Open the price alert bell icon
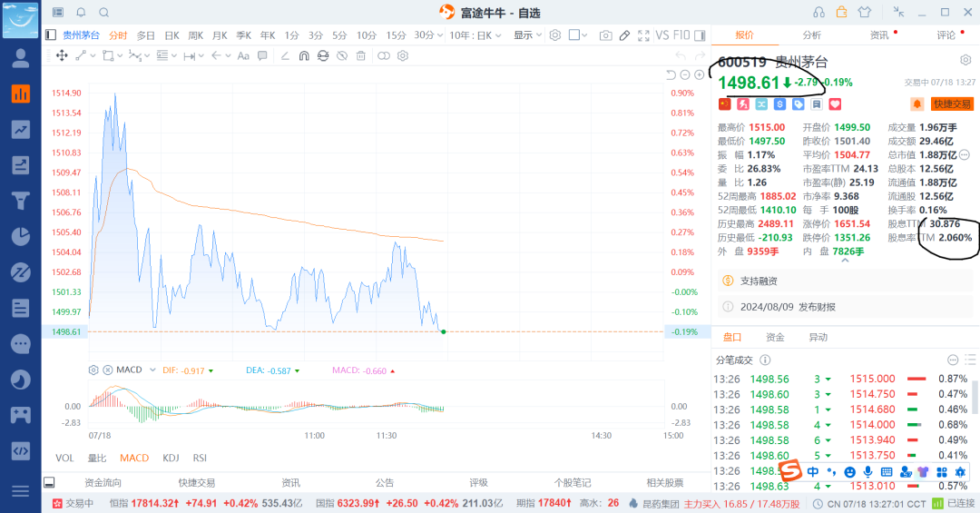This screenshot has height=513, width=980. (916, 104)
